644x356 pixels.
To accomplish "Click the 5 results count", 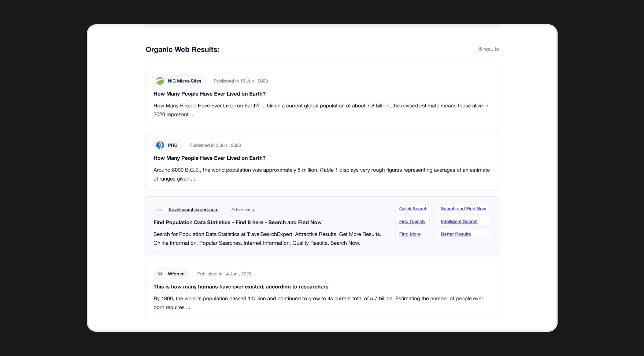I will pyautogui.click(x=489, y=49).
